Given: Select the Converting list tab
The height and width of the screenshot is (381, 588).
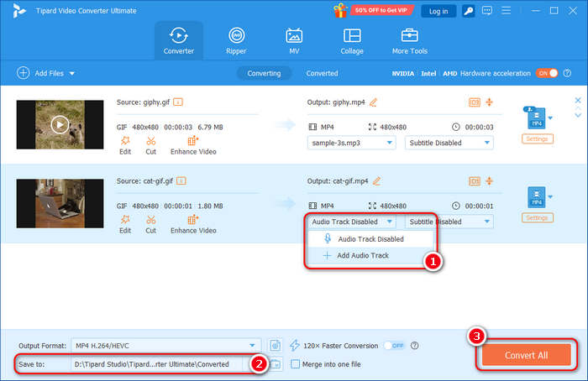Looking at the screenshot, I should click(264, 73).
